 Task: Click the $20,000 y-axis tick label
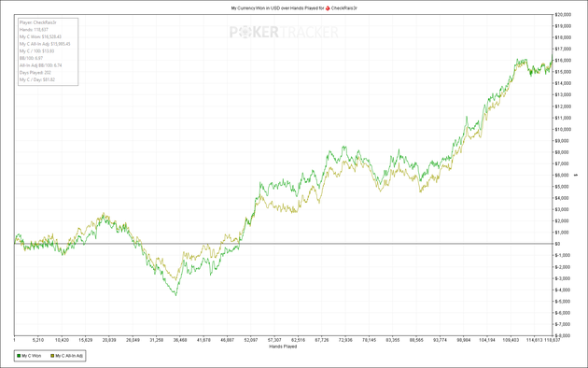[563, 15]
